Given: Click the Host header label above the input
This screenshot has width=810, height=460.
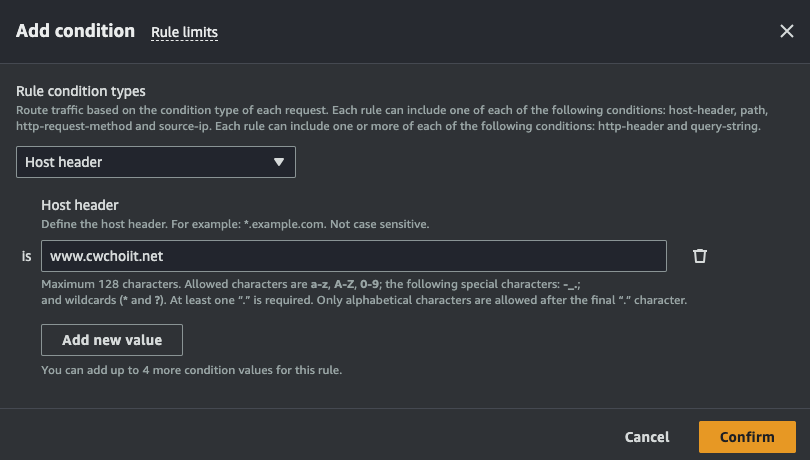Looking at the screenshot, I should [80, 205].
